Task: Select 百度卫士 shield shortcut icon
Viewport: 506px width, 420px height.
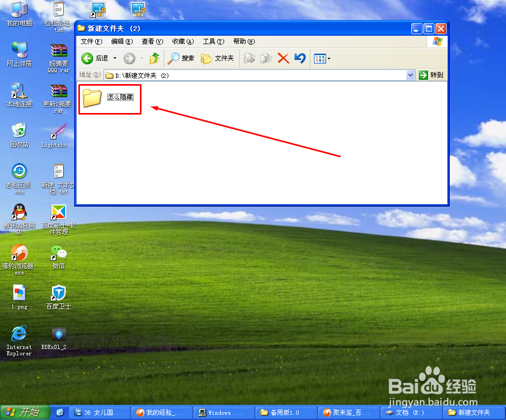Action: tap(58, 298)
